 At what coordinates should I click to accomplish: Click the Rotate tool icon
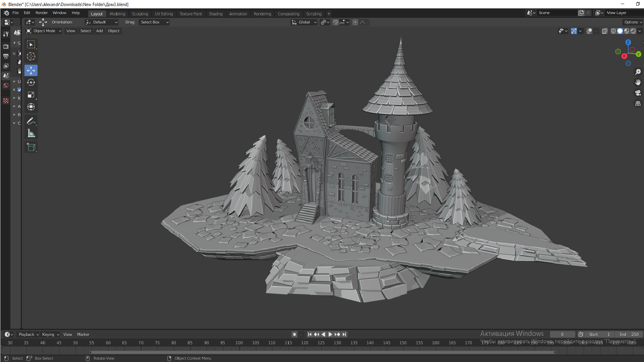31,82
